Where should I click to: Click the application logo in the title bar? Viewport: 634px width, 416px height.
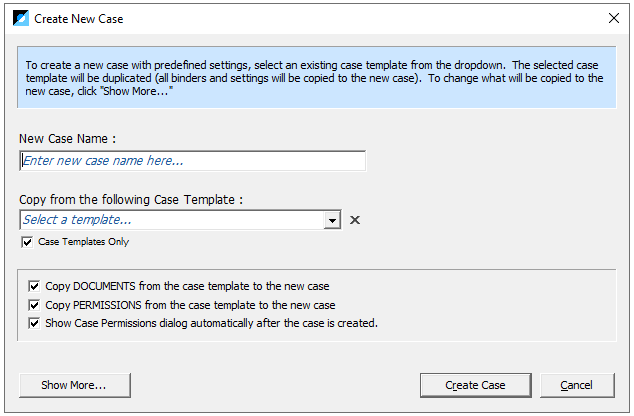21,18
